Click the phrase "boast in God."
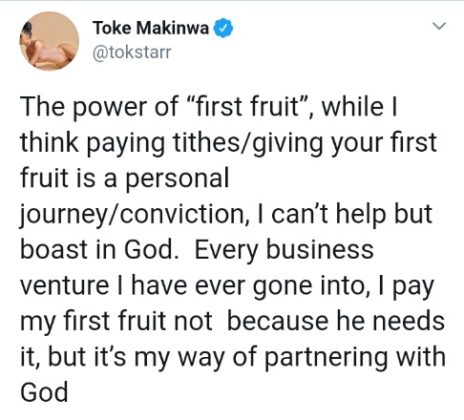 coord(98,250)
